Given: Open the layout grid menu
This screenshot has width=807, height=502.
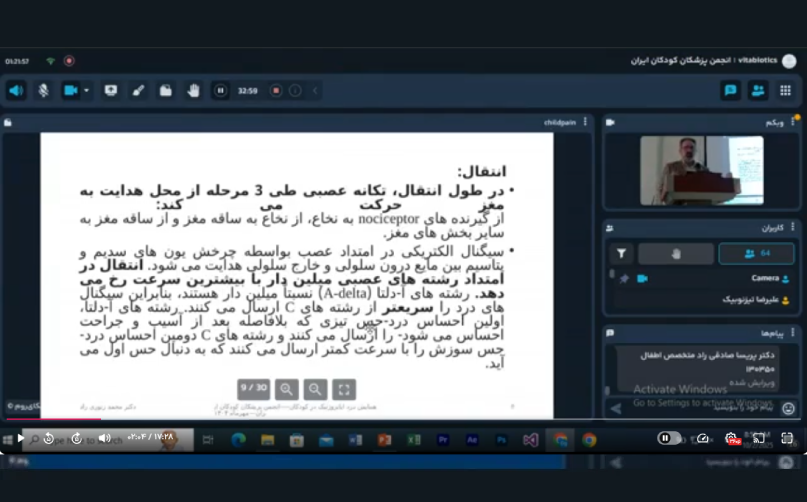Looking at the screenshot, I should coord(785,91).
